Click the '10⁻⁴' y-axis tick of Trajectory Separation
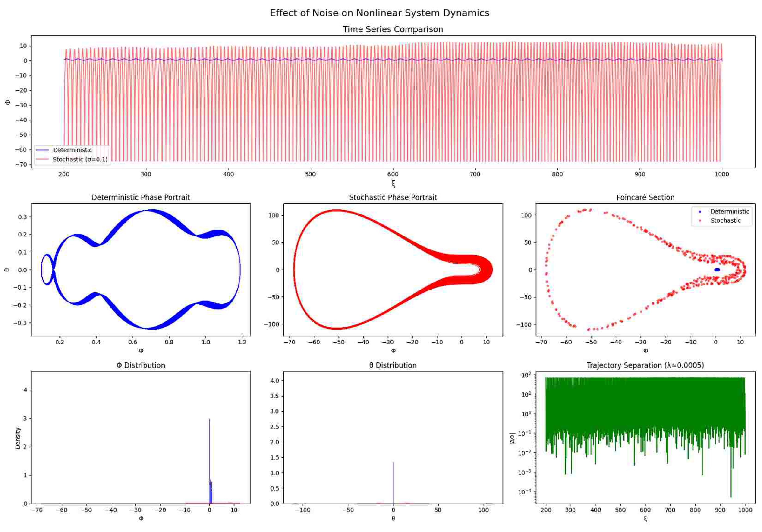762x532 pixels. [524, 491]
